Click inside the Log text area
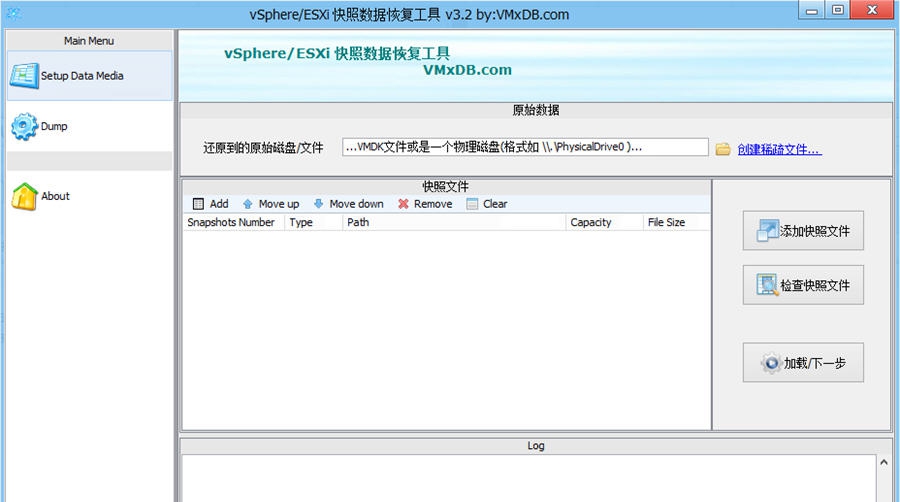The width and height of the screenshot is (900, 502). (529, 478)
